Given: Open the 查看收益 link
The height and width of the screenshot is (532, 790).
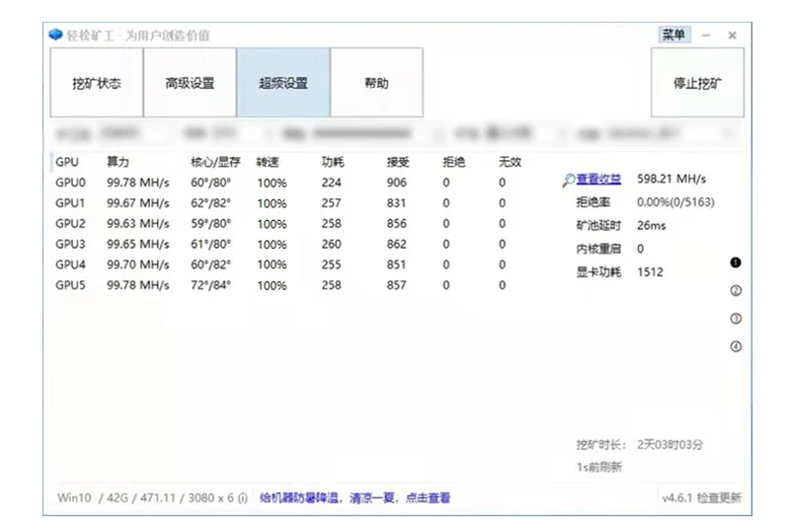Looking at the screenshot, I should click(599, 179).
